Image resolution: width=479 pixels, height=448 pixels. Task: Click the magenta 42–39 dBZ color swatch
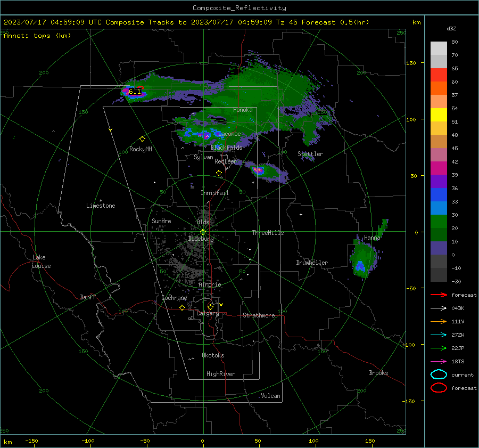pos(439,168)
